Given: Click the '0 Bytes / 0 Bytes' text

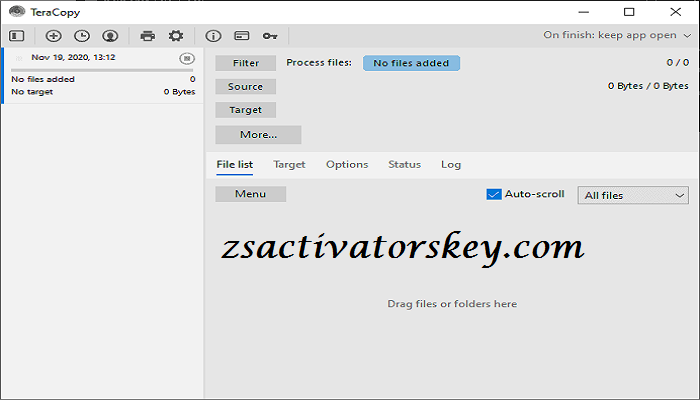Looking at the screenshot, I should 648,86.
